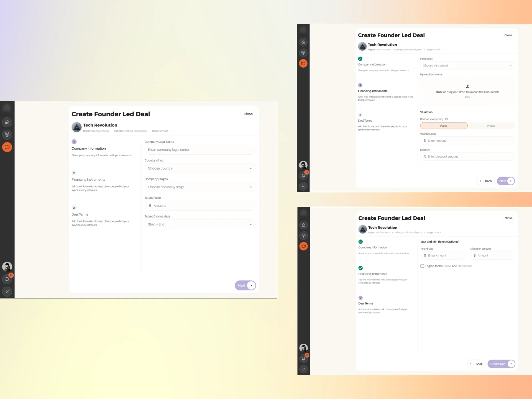Select Public privacy option
The image size is (532, 399).
444,126
